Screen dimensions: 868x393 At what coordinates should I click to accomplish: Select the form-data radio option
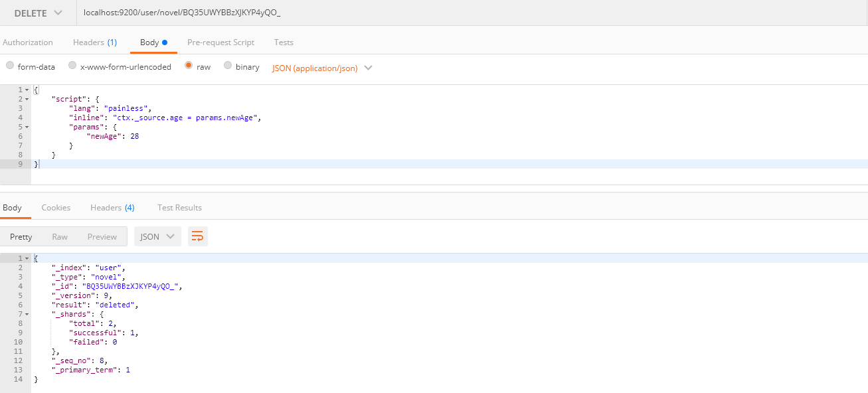pyautogui.click(x=10, y=66)
